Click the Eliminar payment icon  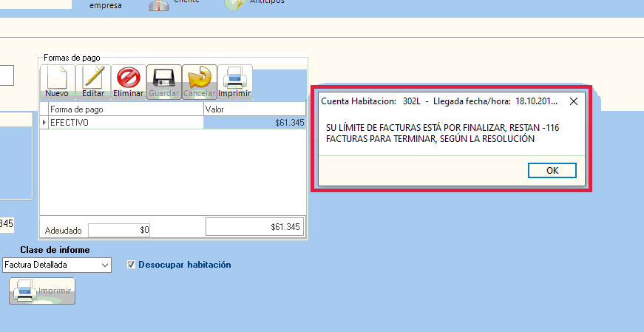(129, 81)
